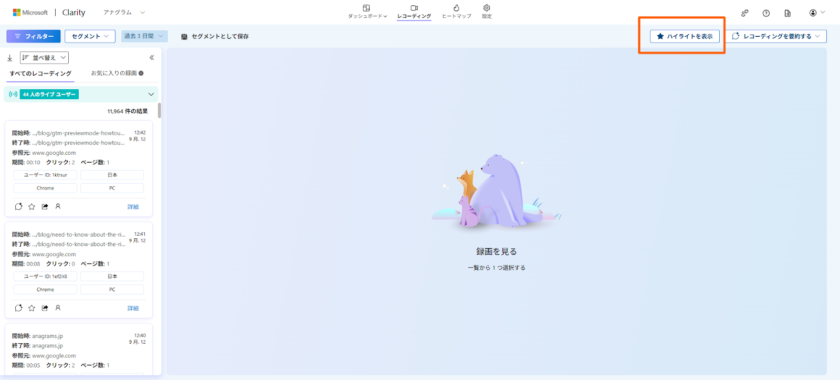This screenshot has height=380, width=840.
Task: Open the レコーディングを要約する dropdown
Action: point(776,36)
